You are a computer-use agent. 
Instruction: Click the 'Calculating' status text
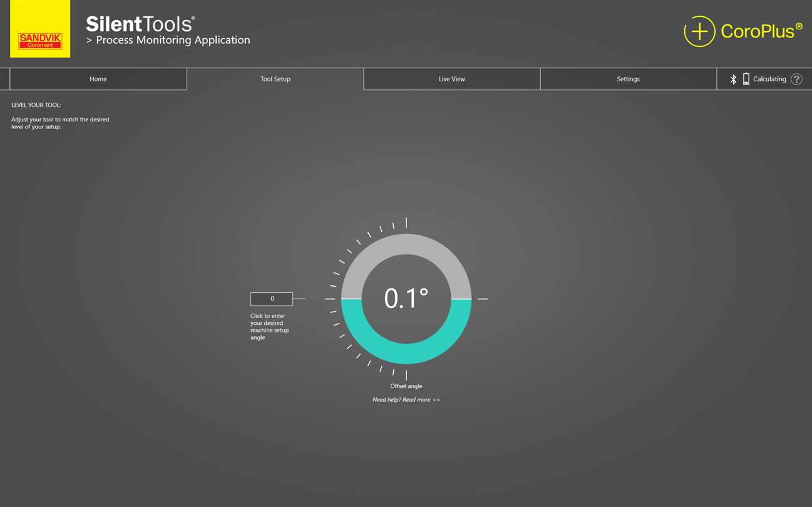coord(769,79)
